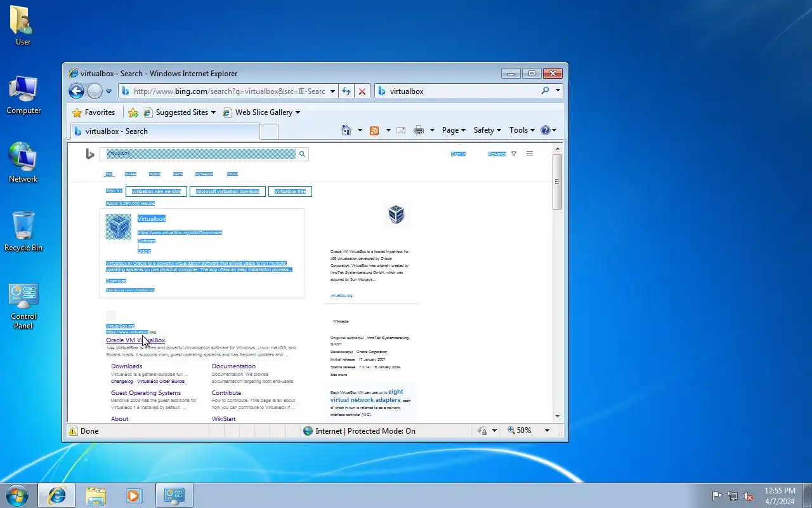Open the 'Downloads' sitelink
This screenshot has height=508, width=812.
click(x=127, y=366)
